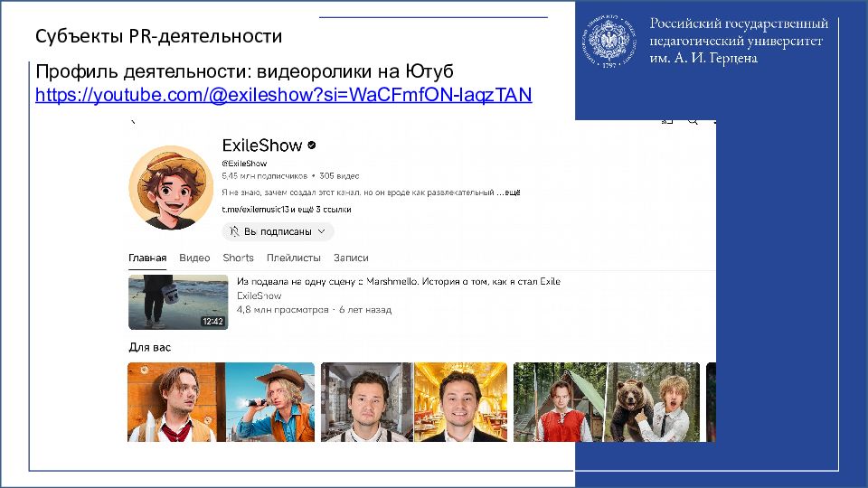868x488 pixels.
Task: Click the '5,45 млн подписчиков' text
Action: point(265,176)
